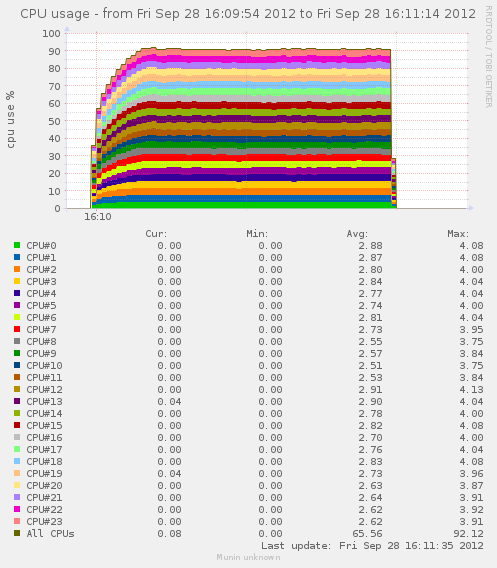Click the olive All CPUs legend swatch
This screenshot has height=568, width=497.
pos(17,533)
